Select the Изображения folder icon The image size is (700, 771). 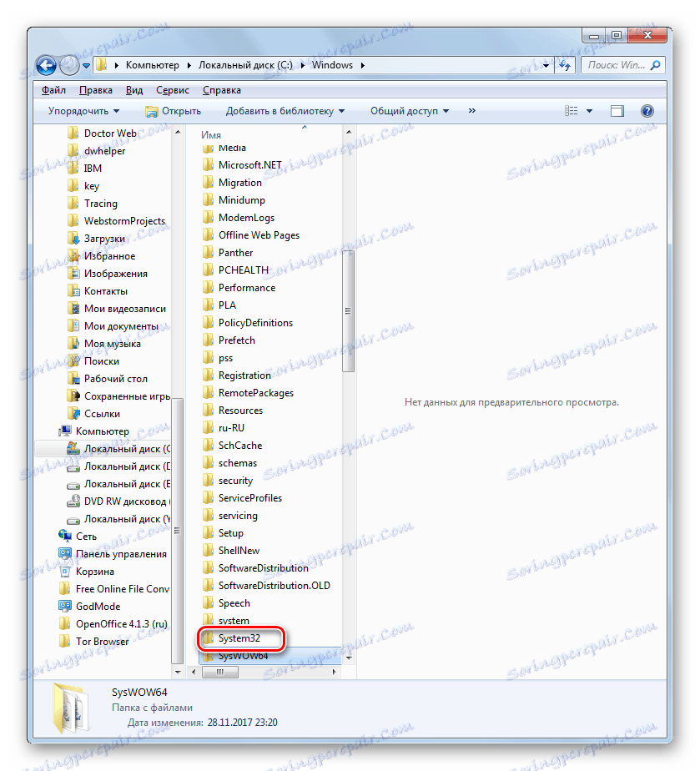coord(73,274)
